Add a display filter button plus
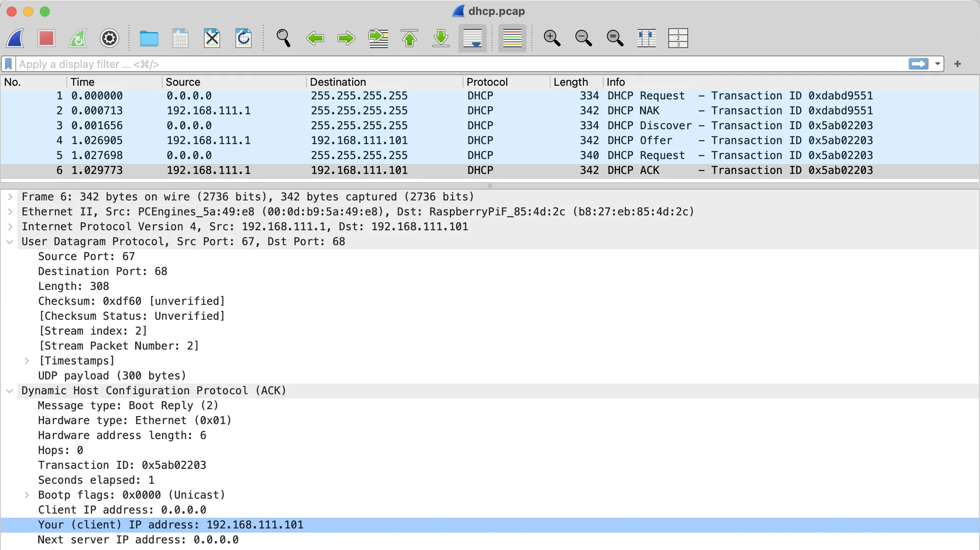 click(957, 64)
